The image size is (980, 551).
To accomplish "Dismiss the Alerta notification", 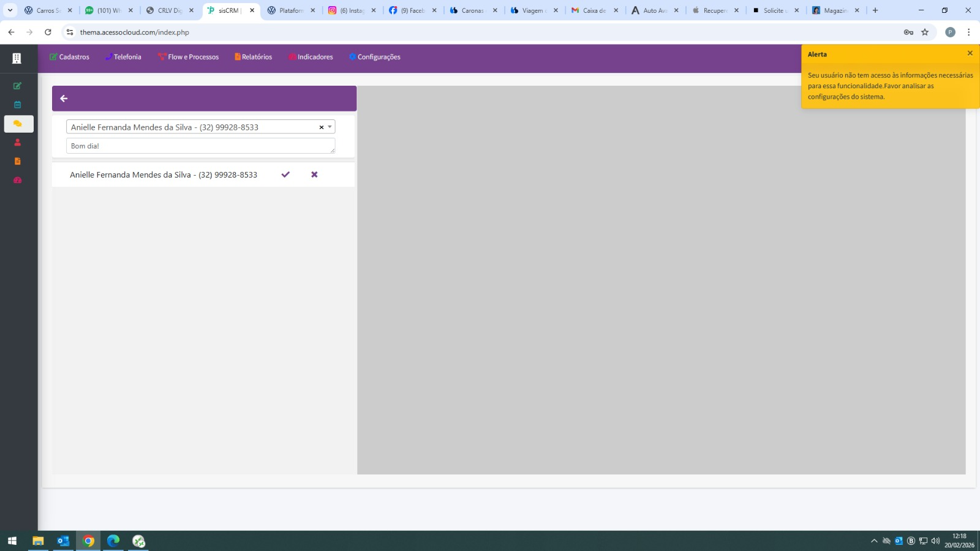I will [970, 53].
